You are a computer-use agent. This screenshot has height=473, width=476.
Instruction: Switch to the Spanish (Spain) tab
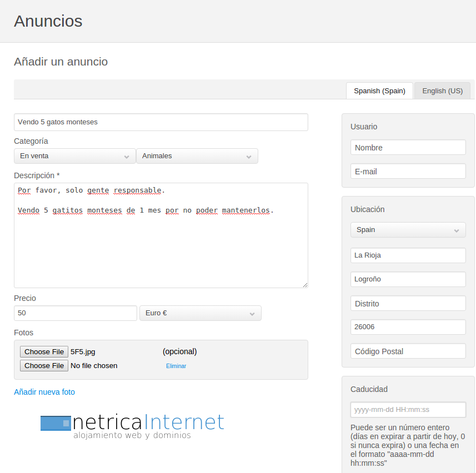[x=379, y=90]
